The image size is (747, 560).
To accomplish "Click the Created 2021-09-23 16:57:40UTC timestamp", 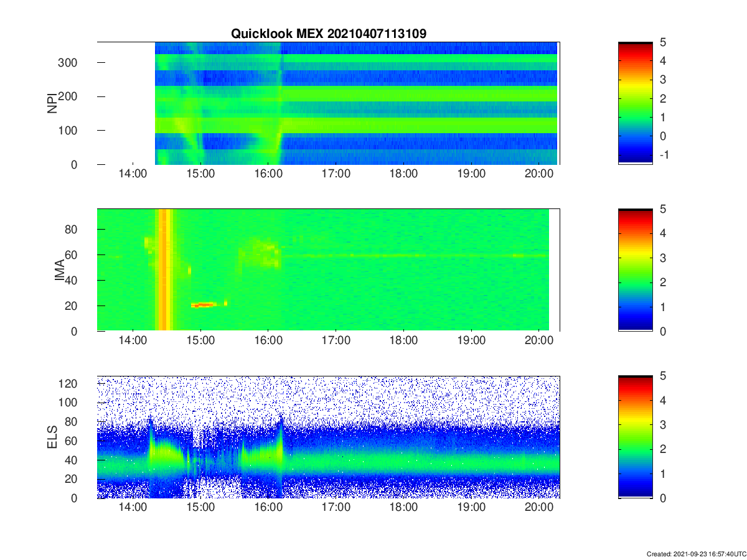I will pos(696,554).
